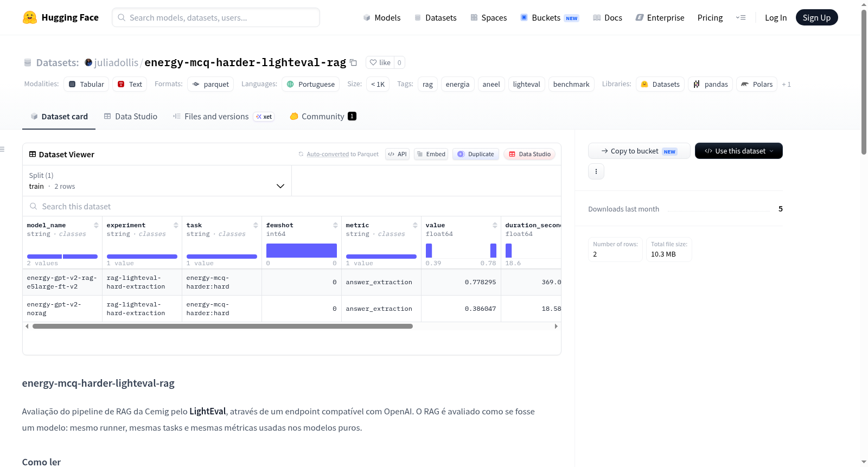The image size is (868, 467).
Task: Go to Spaces in the top nav
Action: [489, 18]
